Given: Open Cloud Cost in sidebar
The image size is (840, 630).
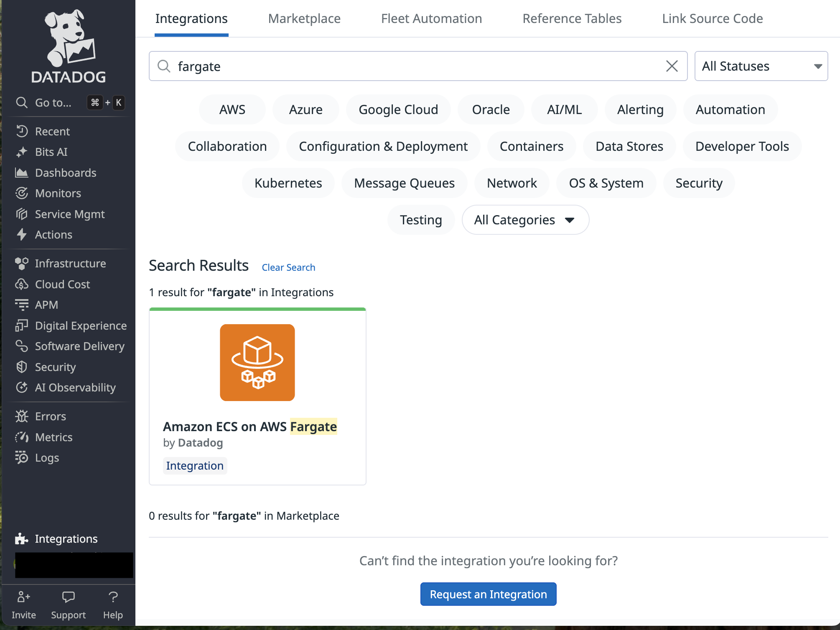Looking at the screenshot, I should [62, 285].
